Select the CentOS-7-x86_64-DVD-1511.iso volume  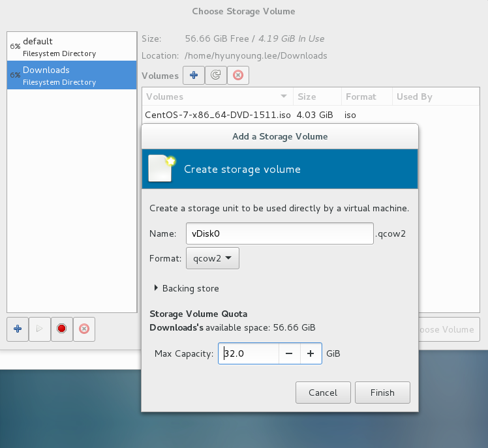click(x=217, y=115)
